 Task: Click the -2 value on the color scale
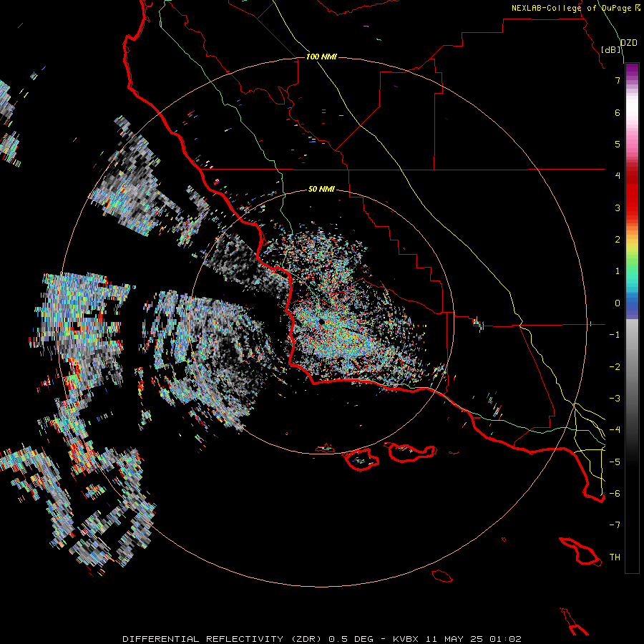click(615, 367)
